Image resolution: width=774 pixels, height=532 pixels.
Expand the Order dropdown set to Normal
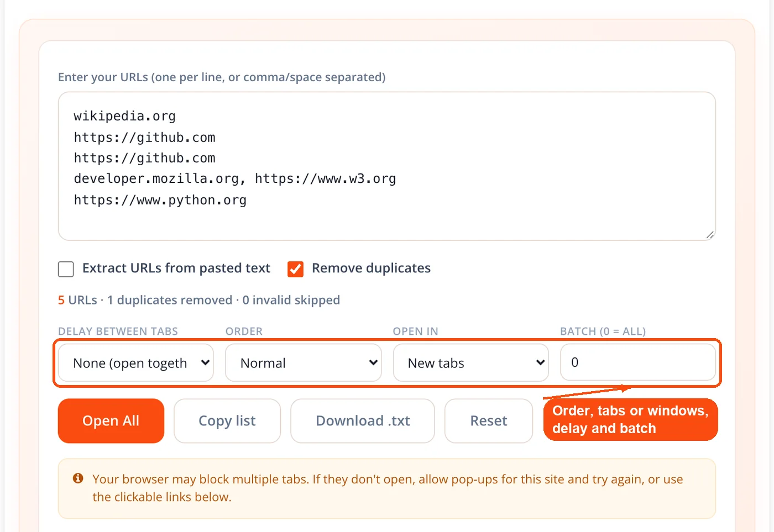point(304,363)
